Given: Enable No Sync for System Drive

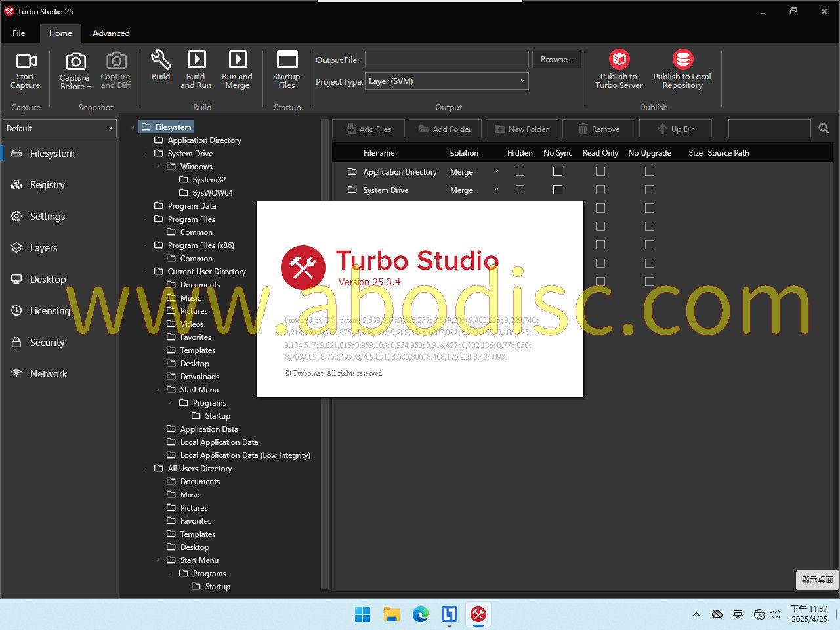Looking at the screenshot, I should click(558, 190).
